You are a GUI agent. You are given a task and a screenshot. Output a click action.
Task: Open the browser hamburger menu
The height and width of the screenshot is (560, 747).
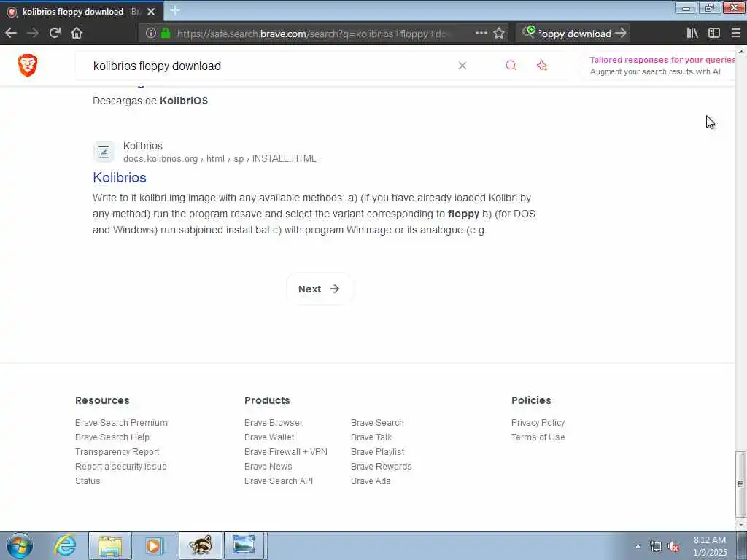735,33
